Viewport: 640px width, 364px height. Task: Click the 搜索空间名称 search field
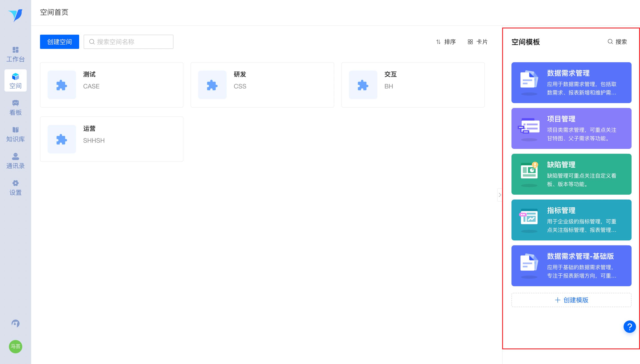click(x=128, y=42)
